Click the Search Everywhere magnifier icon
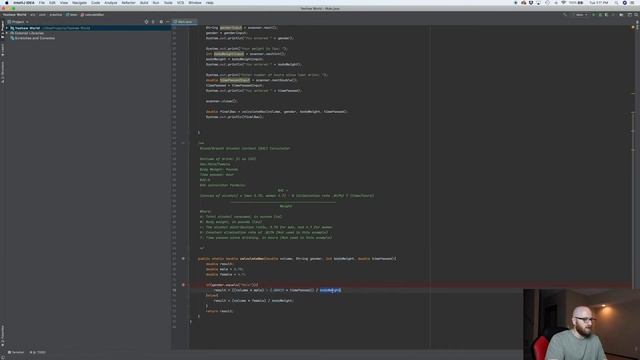This screenshot has height=360, width=640. click(636, 15)
